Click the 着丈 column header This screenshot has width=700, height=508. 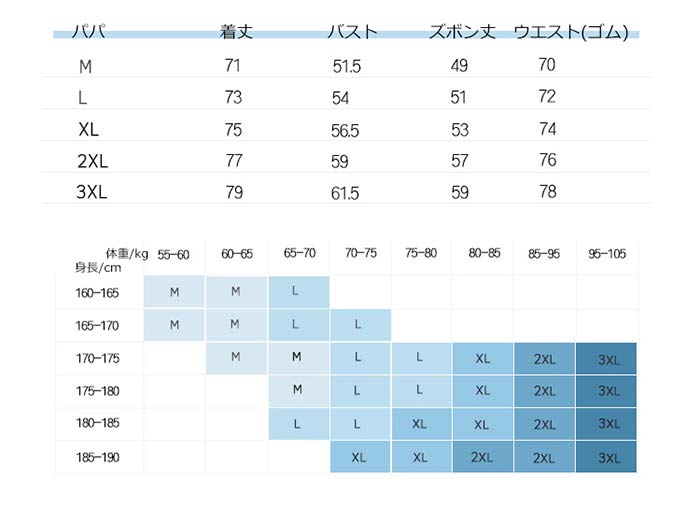tap(236, 32)
